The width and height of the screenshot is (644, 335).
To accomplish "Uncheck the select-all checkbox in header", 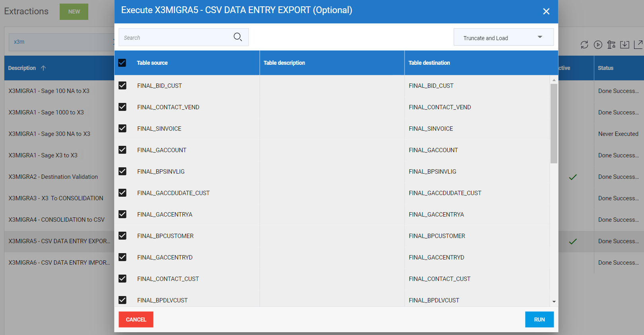I will (x=122, y=63).
